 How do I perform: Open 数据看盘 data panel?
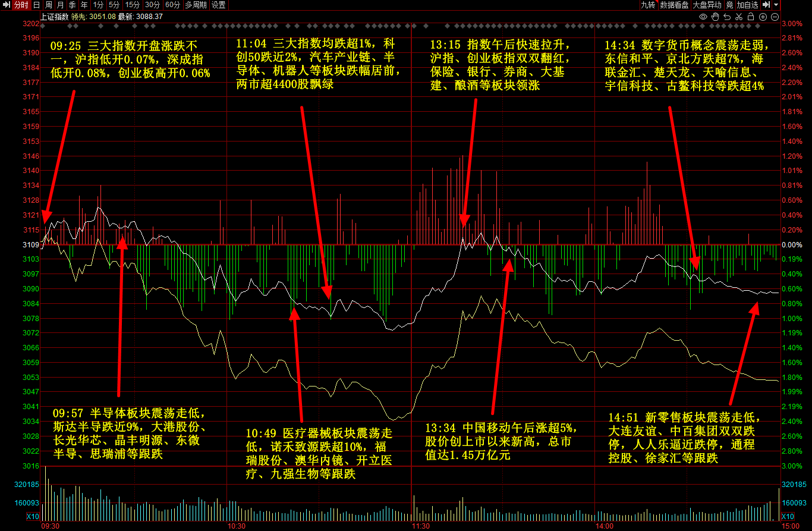click(674, 5)
